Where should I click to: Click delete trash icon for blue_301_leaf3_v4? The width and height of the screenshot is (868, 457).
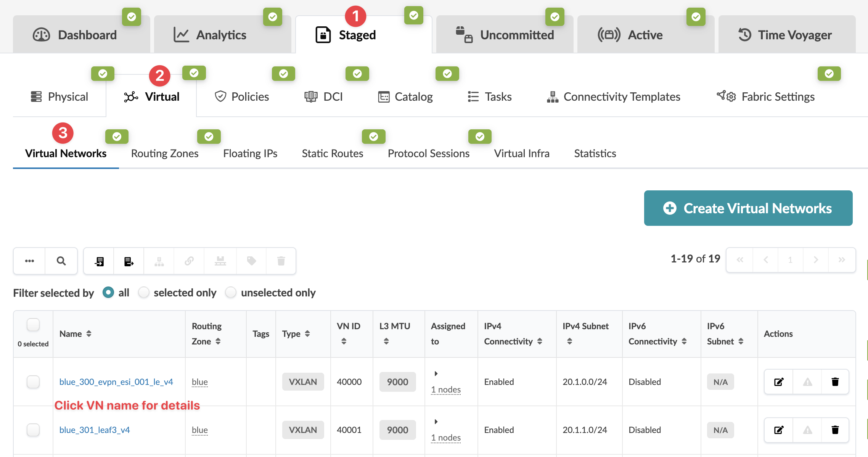click(835, 430)
